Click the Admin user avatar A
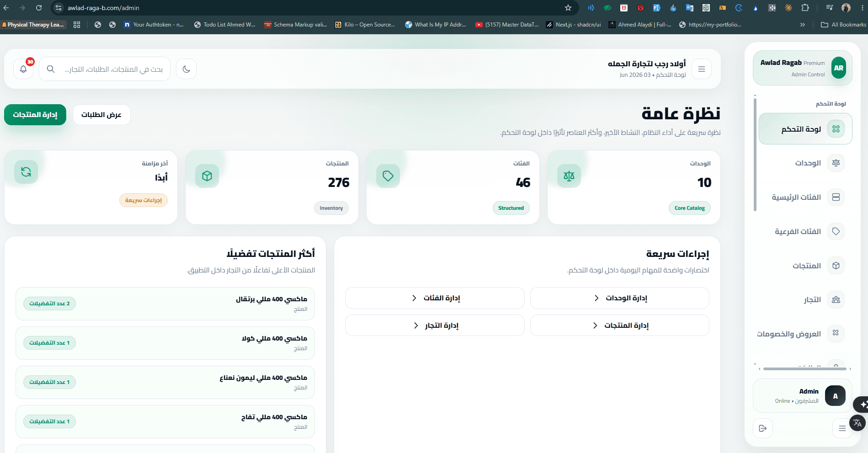Screen dimensions: 868x453 (x=835, y=396)
